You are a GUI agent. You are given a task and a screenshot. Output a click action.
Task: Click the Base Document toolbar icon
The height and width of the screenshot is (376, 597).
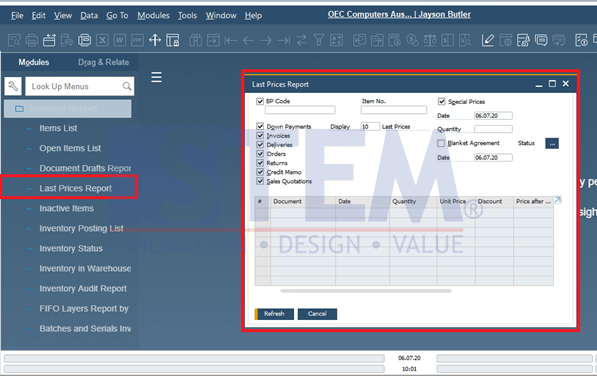pos(359,40)
